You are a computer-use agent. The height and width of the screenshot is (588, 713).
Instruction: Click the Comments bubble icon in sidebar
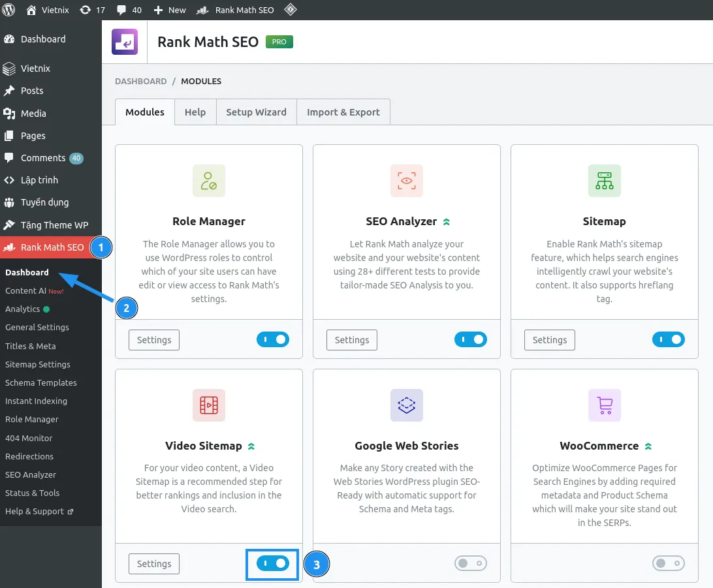coord(8,158)
